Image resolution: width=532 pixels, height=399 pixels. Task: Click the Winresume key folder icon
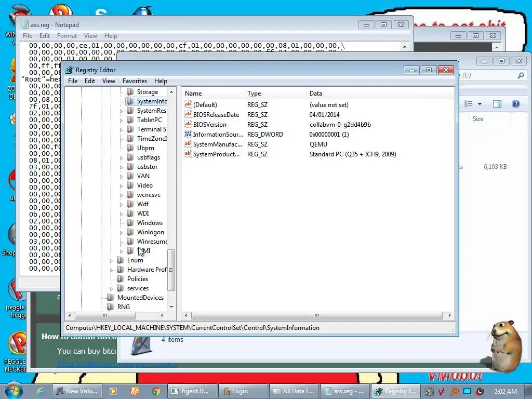point(130,241)
